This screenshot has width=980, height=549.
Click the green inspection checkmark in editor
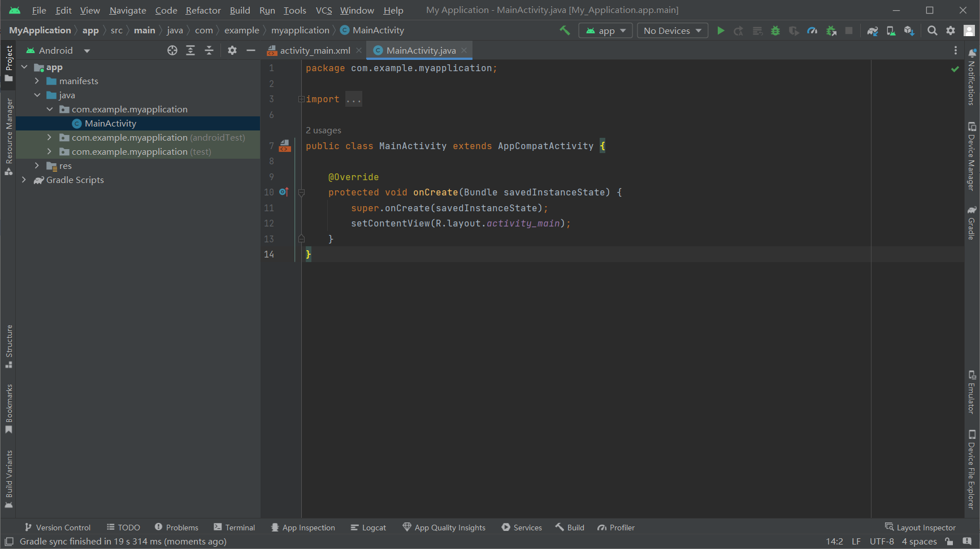pyautogui.click(x=955, y=69)
